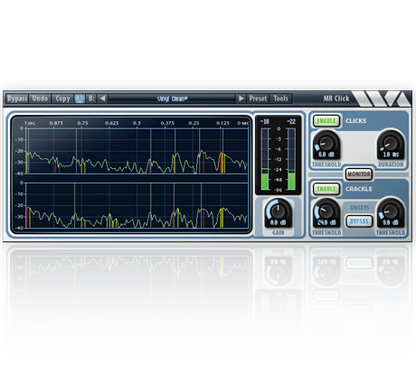416x376 pixels.
Task: Click the CLICKS section heading
Action: click(x=356, y=121)
